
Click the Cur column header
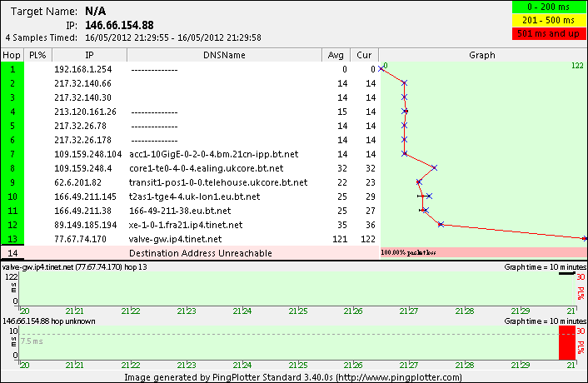coord(364,55)
